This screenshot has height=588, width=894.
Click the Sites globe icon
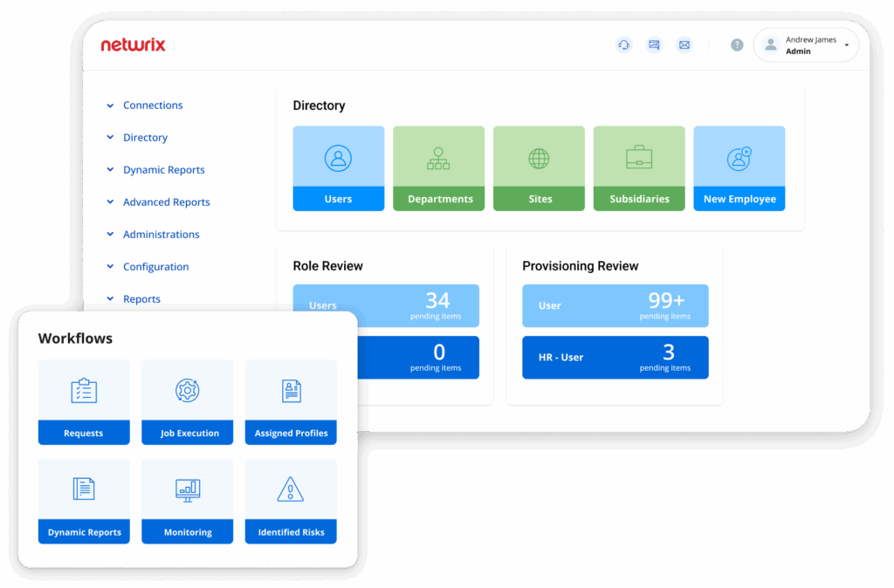coord(539,159)
